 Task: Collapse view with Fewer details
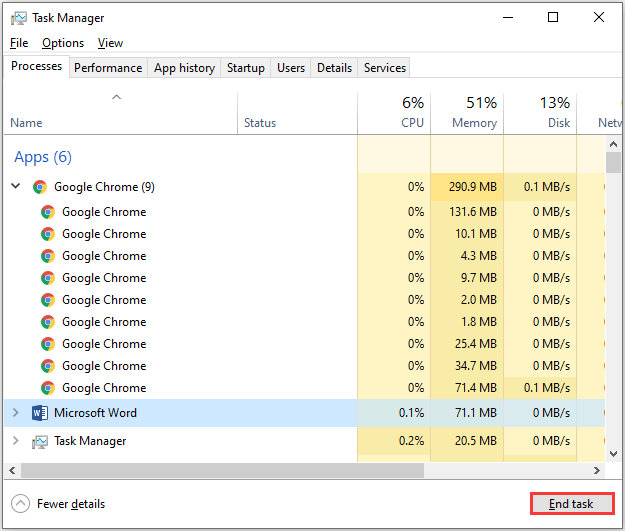[58, 503]
